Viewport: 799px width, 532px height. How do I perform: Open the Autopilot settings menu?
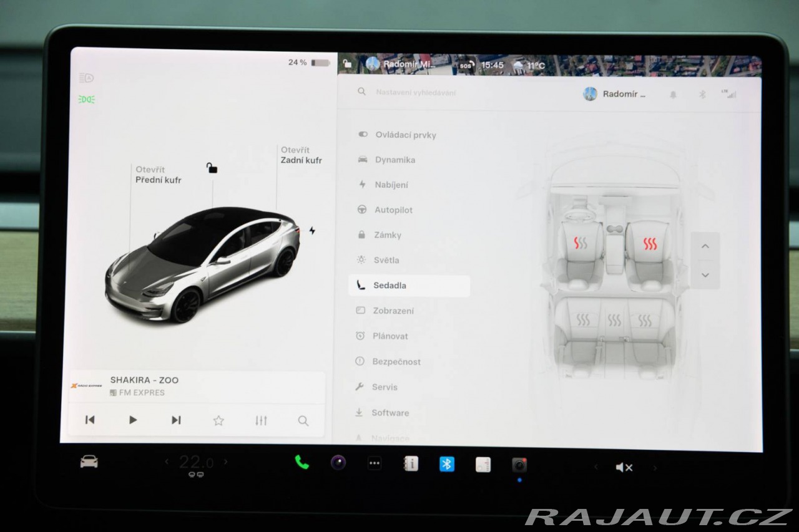pos(393,210)
